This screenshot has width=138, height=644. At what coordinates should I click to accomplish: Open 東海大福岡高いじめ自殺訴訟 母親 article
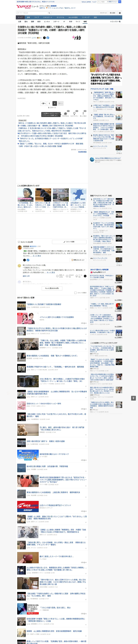(52, 355)
